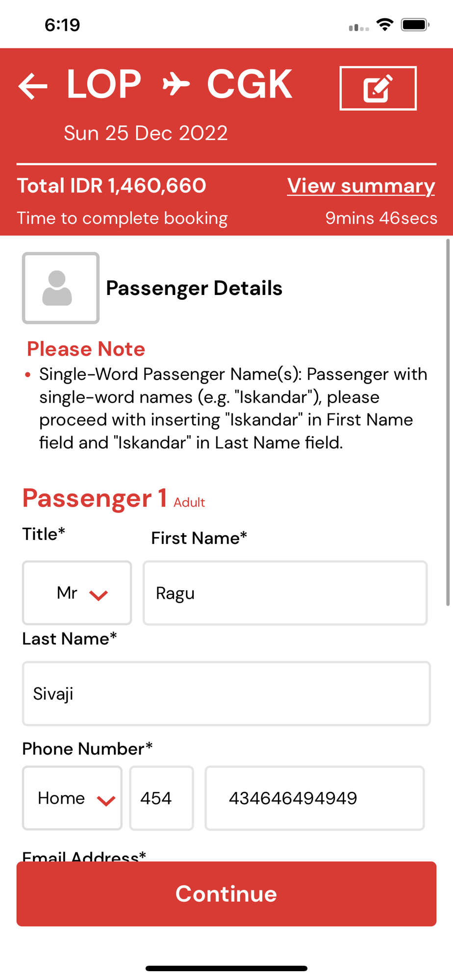Tap the Wi-Fi status icon
The image size is (453, 980).
385,24
